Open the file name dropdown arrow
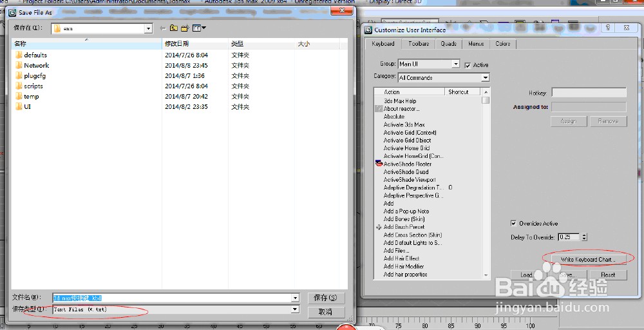This screenshot has height=330, width=644. 295,298
